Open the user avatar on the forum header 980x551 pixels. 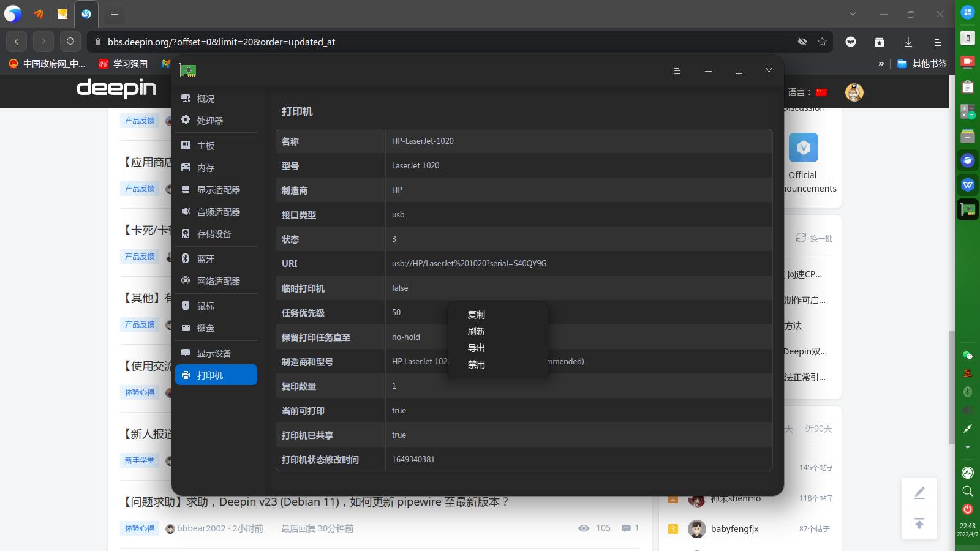coord(854,92)
